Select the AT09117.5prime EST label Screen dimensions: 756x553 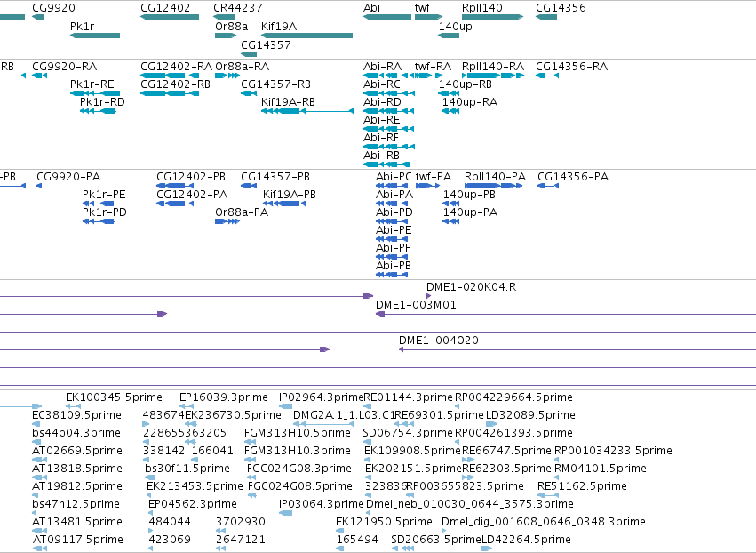click(x=78, y=540)
